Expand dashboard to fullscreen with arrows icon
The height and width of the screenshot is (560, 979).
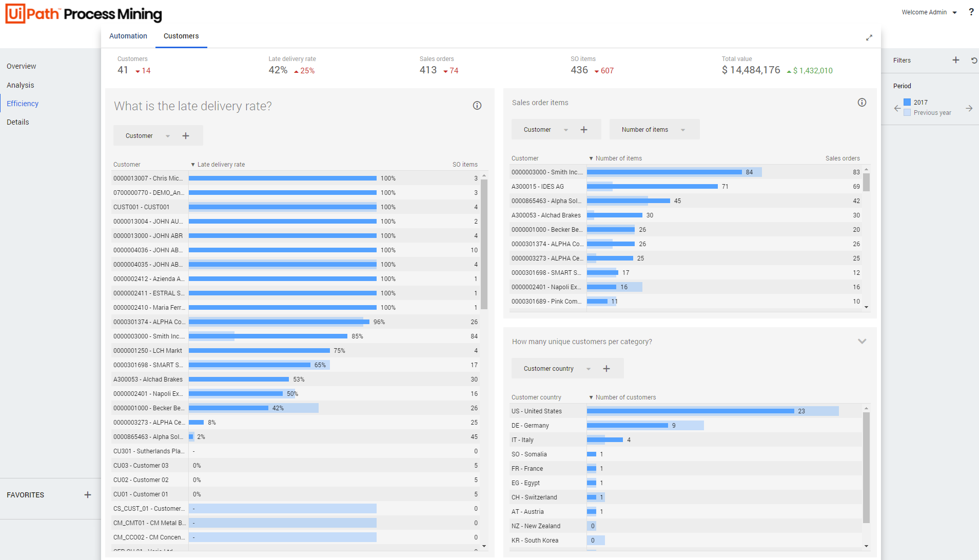click(x=869, y=37)
